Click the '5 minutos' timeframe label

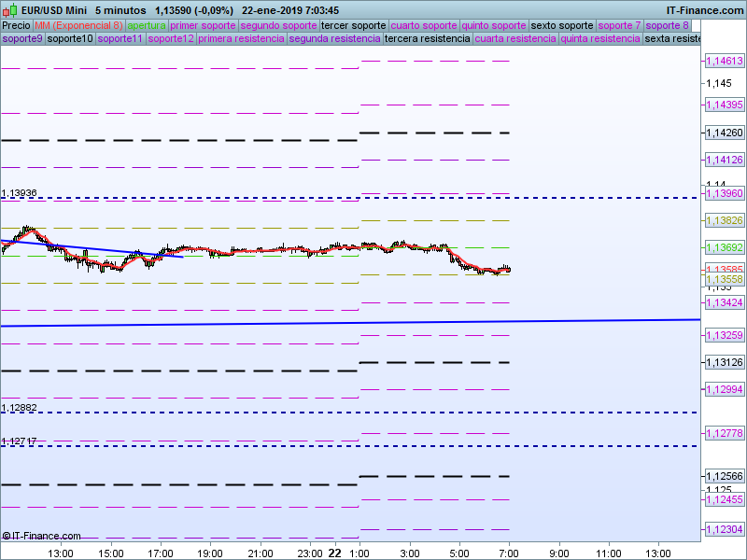120,10
